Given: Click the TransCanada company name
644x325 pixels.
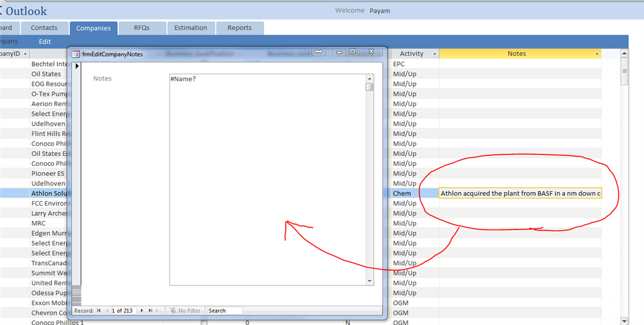Looking at the screenshot, I should (49, 263).
